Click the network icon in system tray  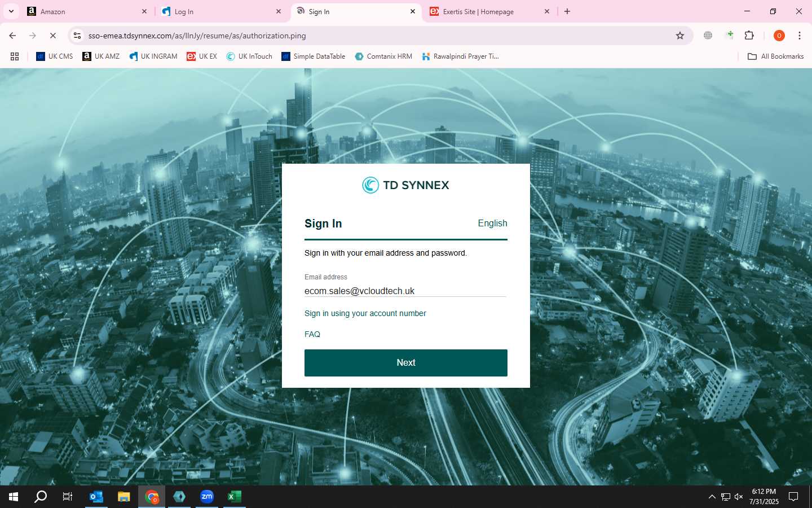tap(726, 497)
